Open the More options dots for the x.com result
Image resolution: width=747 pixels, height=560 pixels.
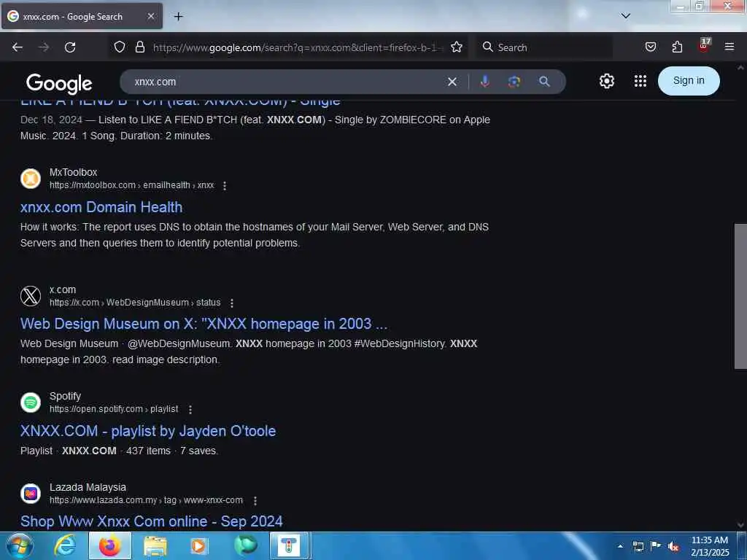tap(231, 303)
